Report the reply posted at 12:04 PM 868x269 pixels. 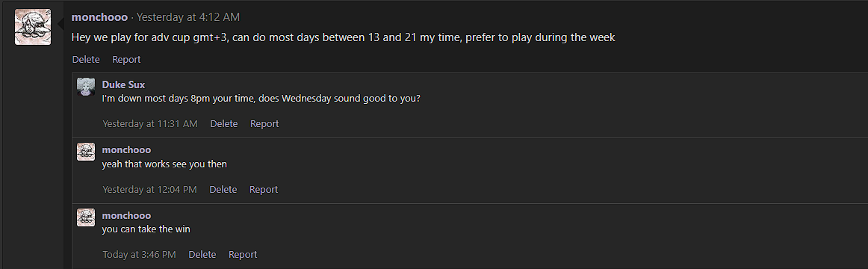pyautogui.click(x=264, y=189)
